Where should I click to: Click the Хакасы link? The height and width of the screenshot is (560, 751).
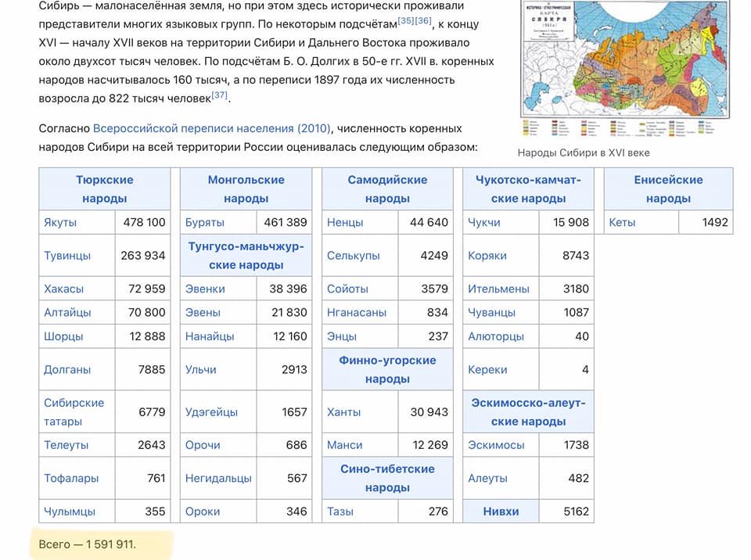point(63,289)
